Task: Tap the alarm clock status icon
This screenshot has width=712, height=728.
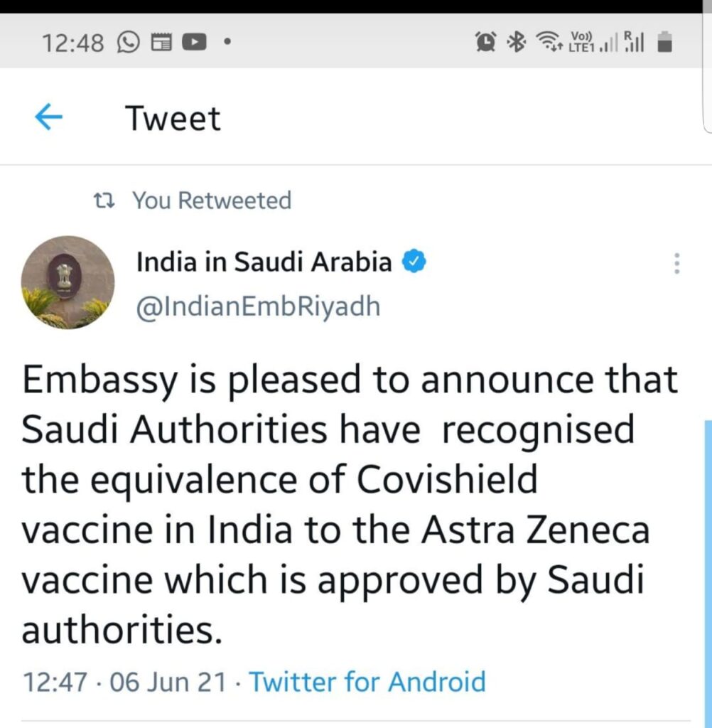Action: (486, 43)
